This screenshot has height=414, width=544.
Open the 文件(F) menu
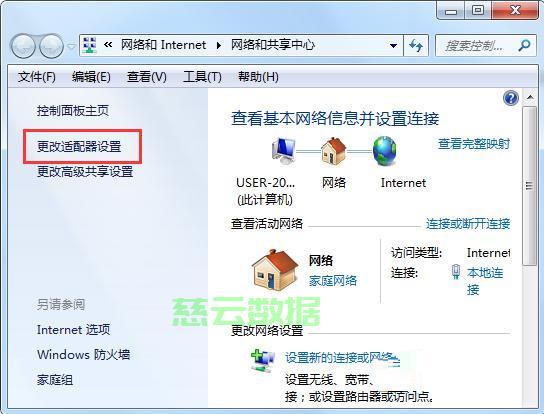click(36, 77)
